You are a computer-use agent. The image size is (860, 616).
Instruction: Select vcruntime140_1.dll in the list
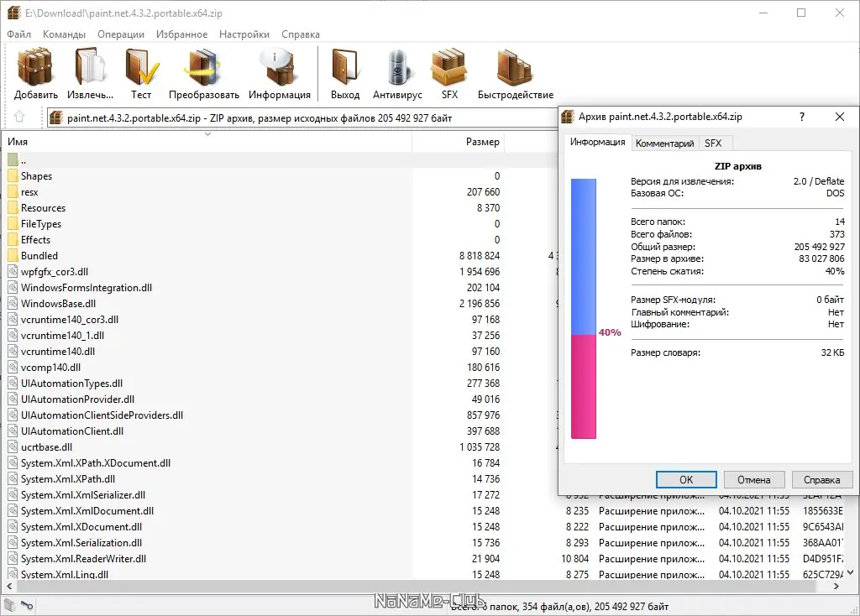pos(62,335)
